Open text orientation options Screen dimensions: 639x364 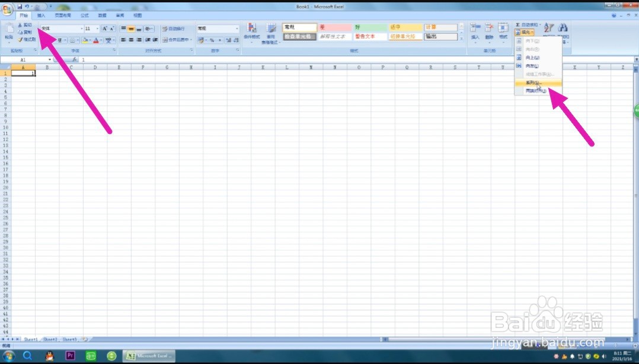pos(149,29)
